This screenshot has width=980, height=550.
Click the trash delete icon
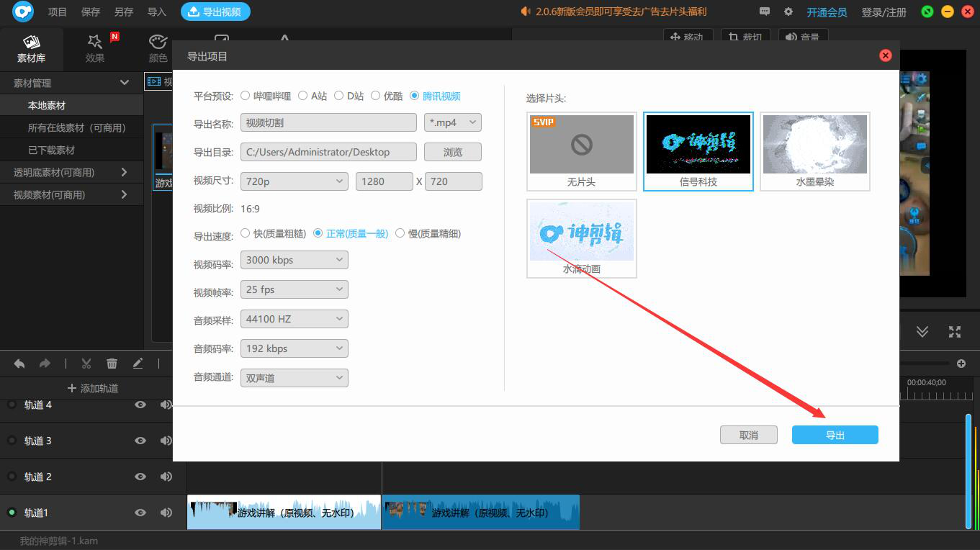point(112,364)
